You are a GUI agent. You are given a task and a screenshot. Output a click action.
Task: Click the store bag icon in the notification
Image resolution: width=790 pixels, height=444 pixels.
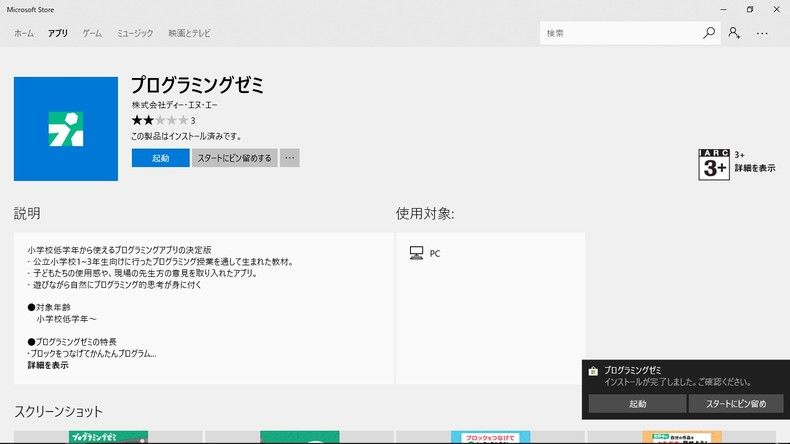[x=593, y=371]
